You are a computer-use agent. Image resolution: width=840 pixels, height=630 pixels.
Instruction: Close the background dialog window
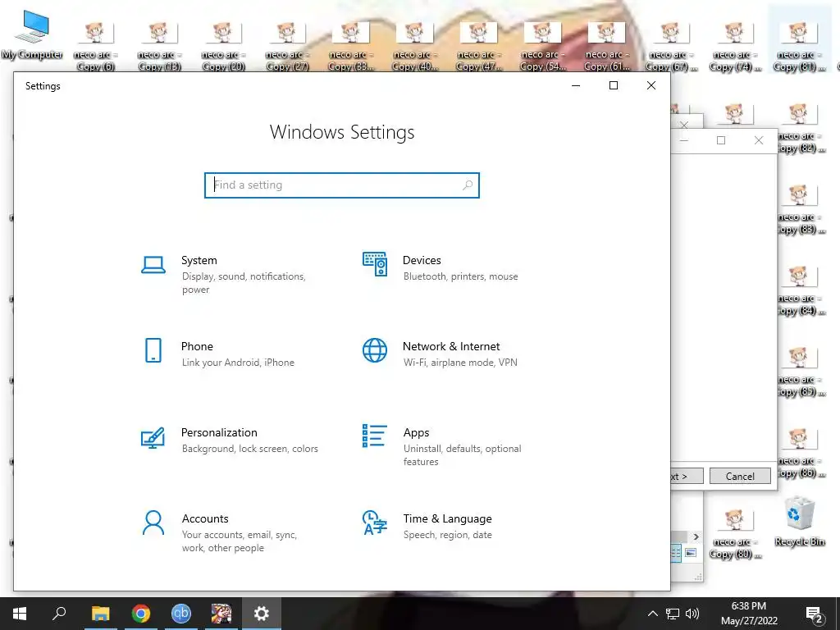[x=759, y=140]
